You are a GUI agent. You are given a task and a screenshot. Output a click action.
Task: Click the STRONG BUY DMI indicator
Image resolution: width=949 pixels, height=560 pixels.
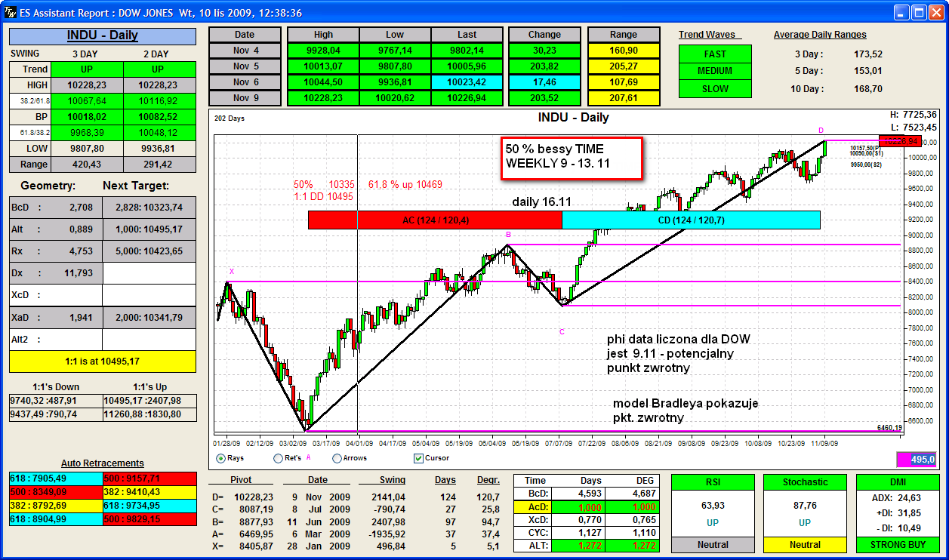point(898,545)
